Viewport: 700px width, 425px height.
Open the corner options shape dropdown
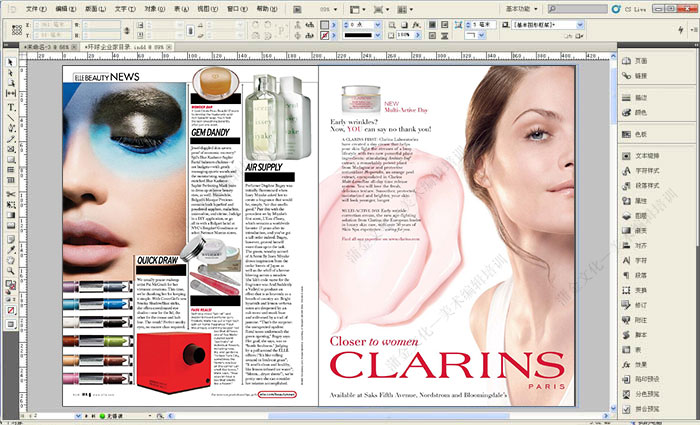tap(482, 35)
